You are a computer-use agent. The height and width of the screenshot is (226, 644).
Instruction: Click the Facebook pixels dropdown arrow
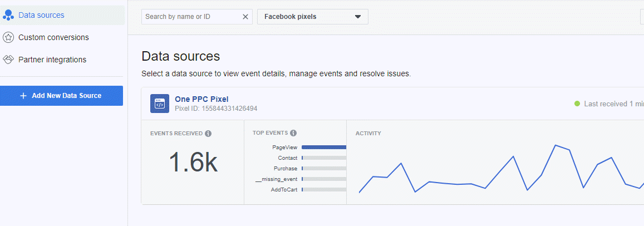click(x=358, y=17)
